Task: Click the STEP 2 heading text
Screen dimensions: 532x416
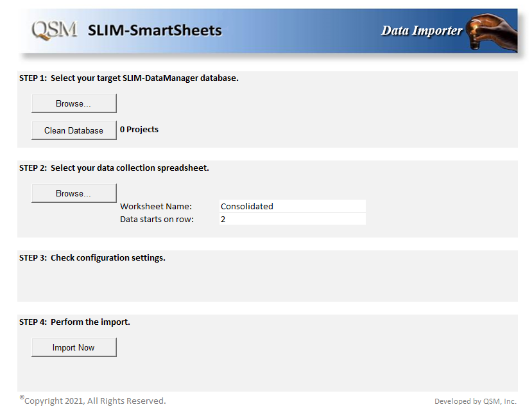Action: click(114, 168)
